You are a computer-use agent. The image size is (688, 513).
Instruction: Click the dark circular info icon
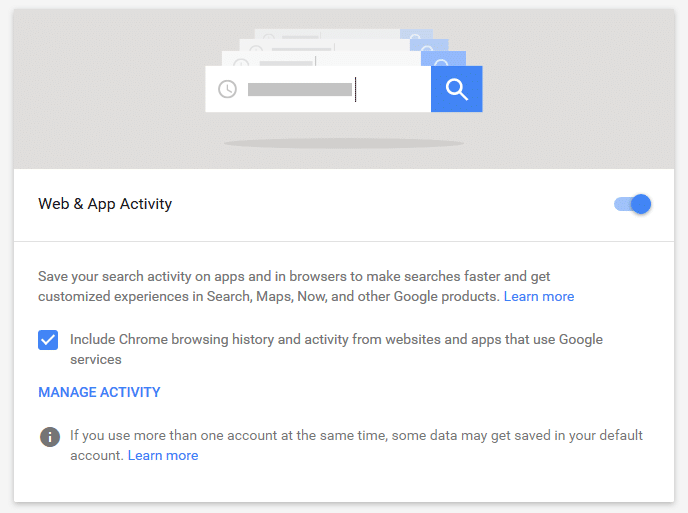tap(50, 437)
